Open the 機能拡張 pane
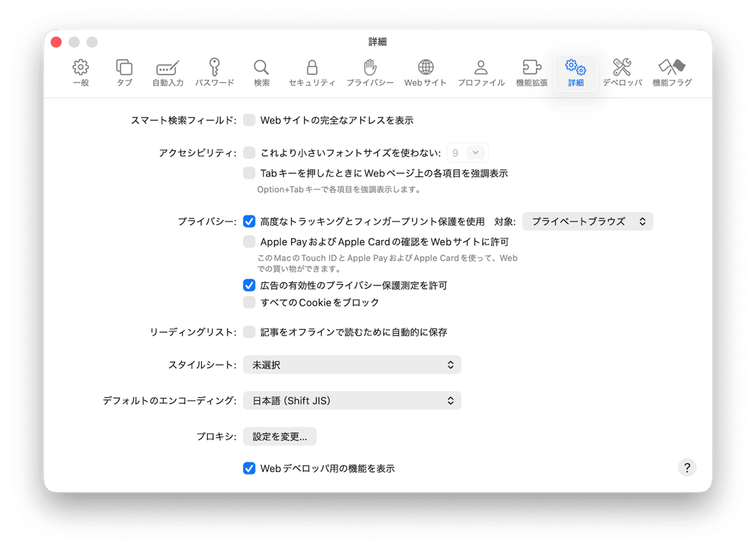The image size is (756, 550). 532,70
